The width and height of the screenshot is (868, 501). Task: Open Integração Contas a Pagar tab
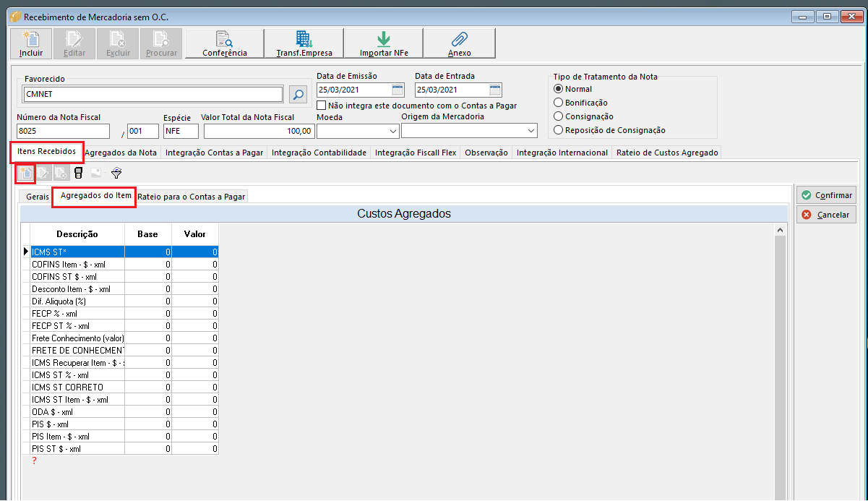click(x=213, y=153)
